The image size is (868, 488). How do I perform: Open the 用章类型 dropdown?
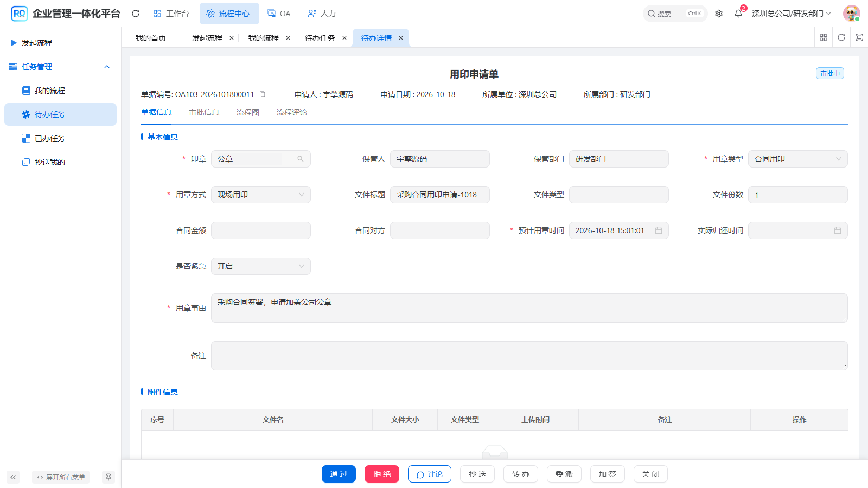(797, 159)
